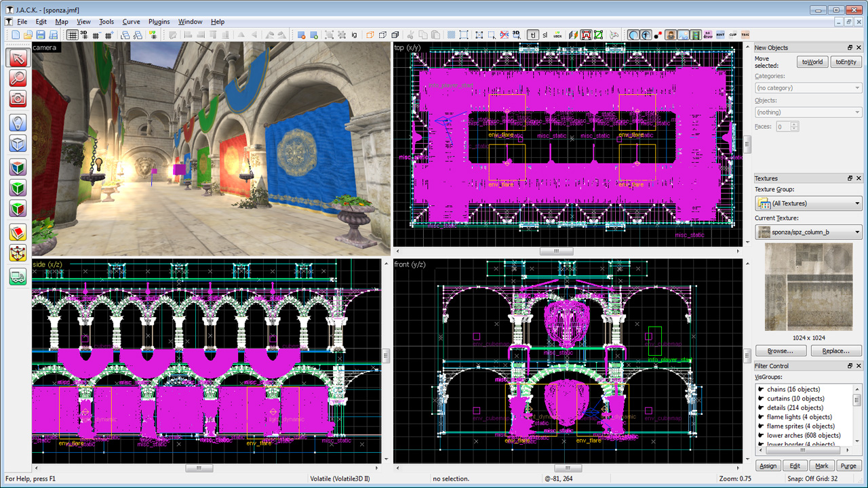
Task: Toggle texture lock with the tl button
Action: (x=533, y=35)
